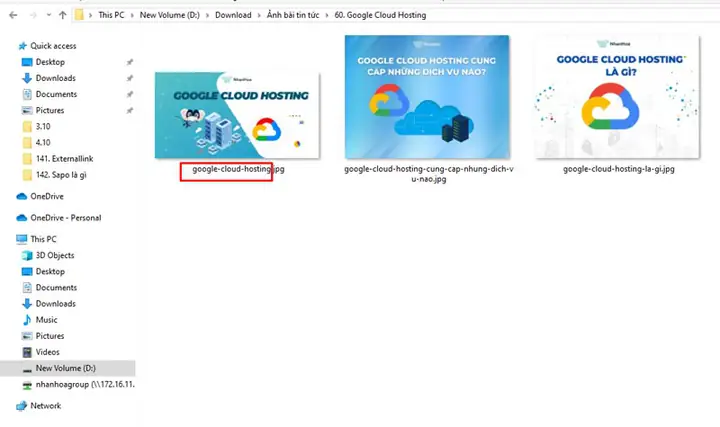Click the Back navigation arrow
Image resolution: width=720 pixels, height=427 pixels.
13,15
